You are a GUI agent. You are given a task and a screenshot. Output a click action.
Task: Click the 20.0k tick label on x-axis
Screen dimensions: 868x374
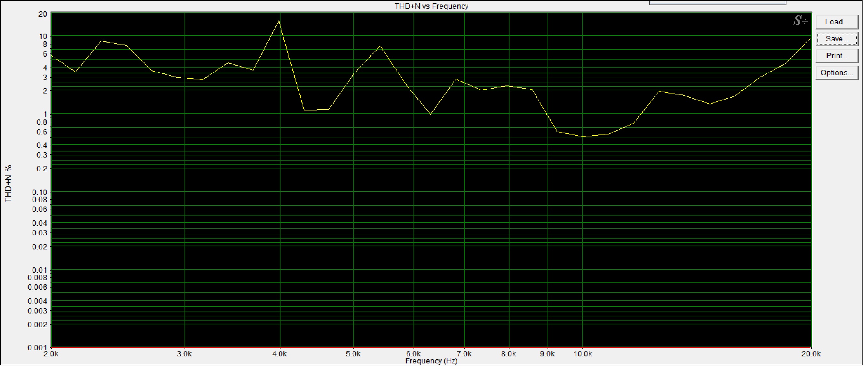click(x=811, y=354)
